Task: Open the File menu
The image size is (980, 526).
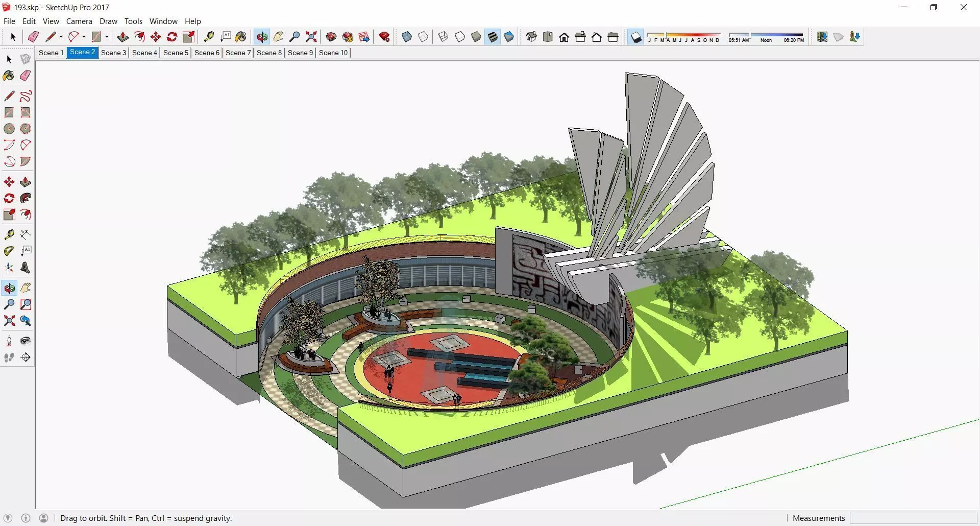Action: (x=9, y=21)
